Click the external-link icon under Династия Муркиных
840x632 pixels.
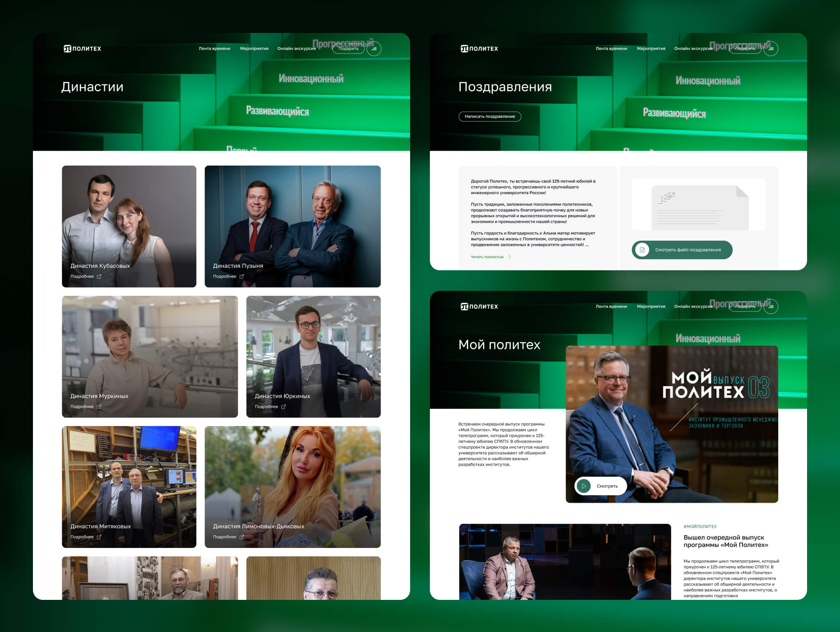(99, 407)
